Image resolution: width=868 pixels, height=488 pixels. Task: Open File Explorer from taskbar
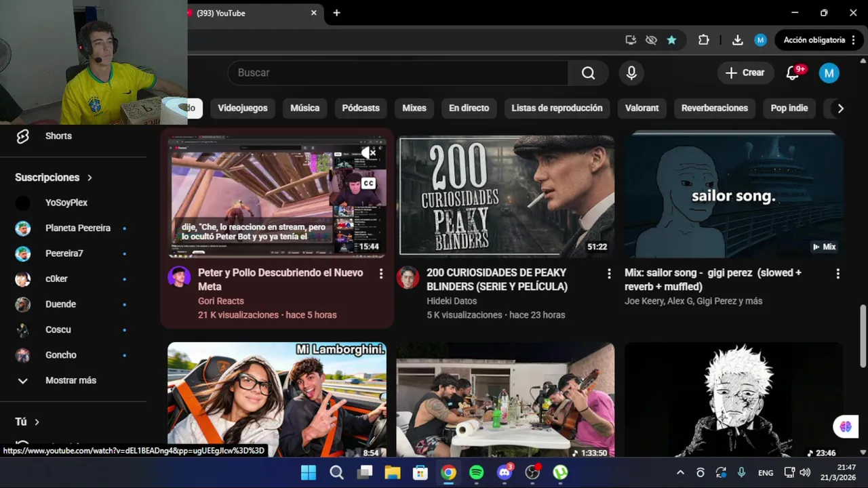click(x=392, y=472)
